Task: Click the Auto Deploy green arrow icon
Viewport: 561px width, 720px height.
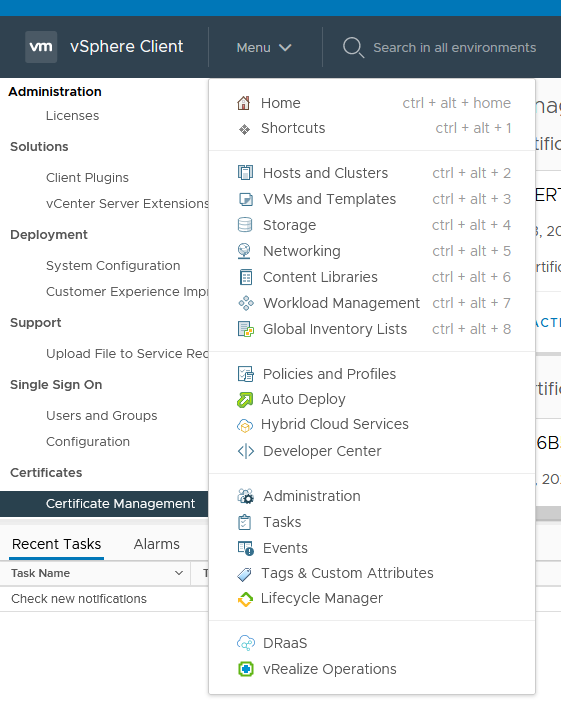Action: coord(245,399)
